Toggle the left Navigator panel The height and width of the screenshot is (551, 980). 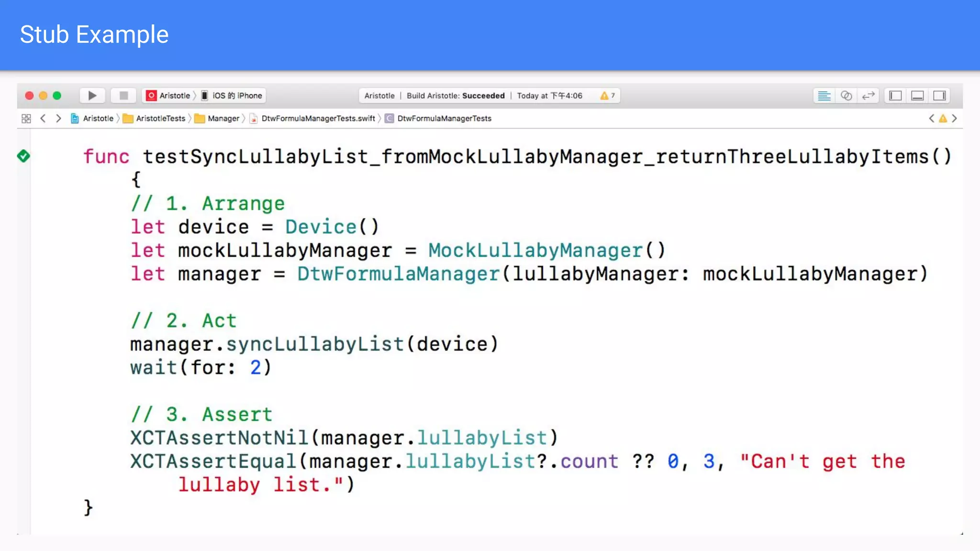tap(895, 96)
